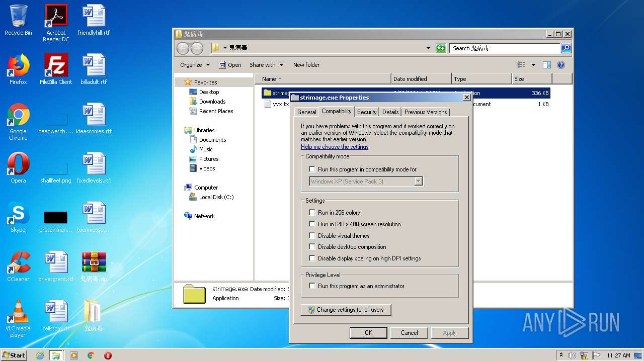Screen dimensions: 644x362
Task: Open CCleaner desktop shortcut
Action: pyautogui.click(x=18, y=266)
